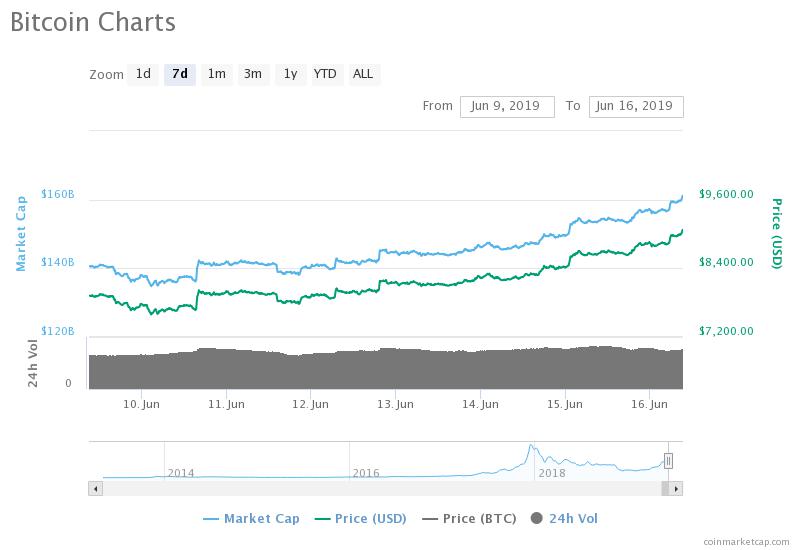Click the 24h Vol axis title

33,363
